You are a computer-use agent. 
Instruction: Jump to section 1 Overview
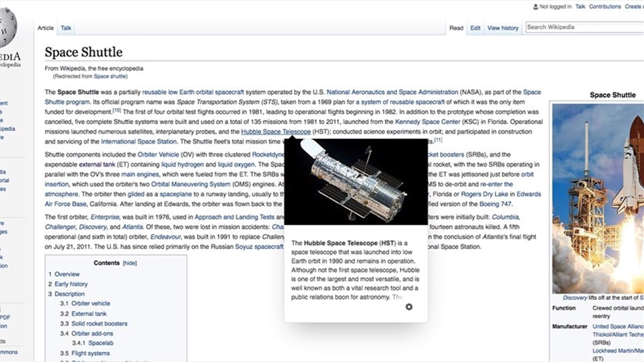(67, 274)
